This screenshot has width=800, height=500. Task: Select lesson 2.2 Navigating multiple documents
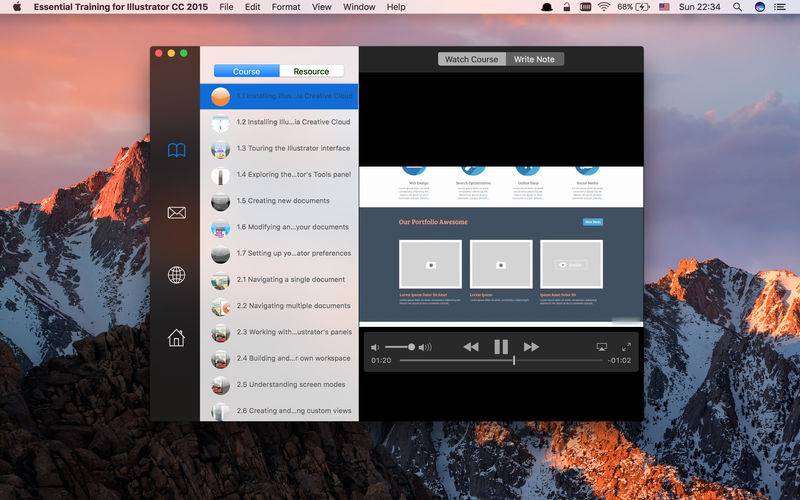point(279,306)
